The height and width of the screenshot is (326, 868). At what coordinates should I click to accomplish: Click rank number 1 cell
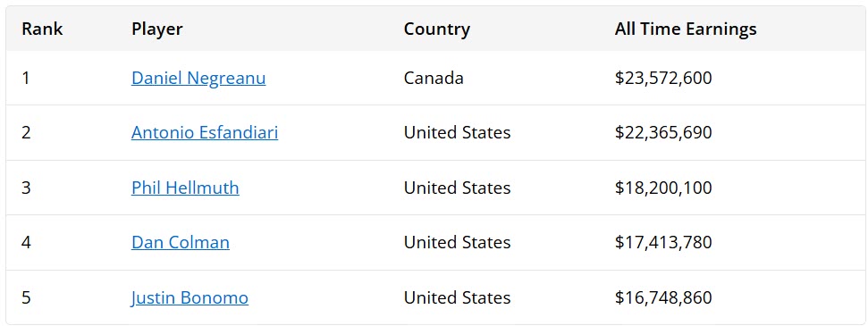(x=25, y=78)
